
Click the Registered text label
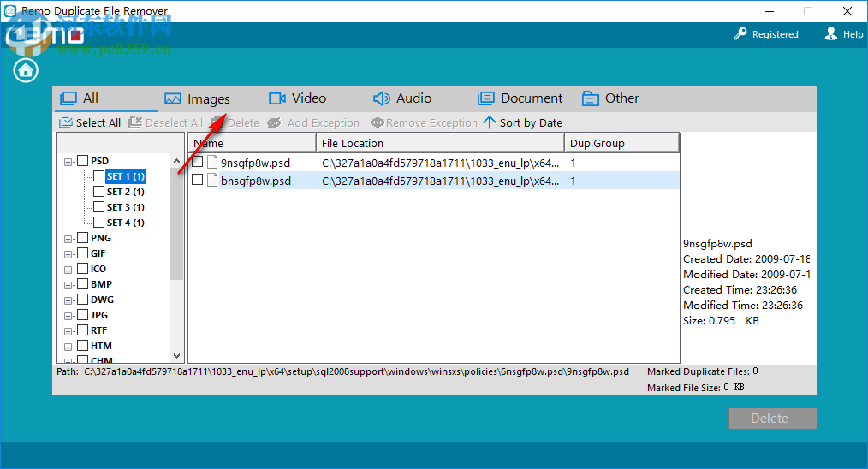(x=775, y=34)
